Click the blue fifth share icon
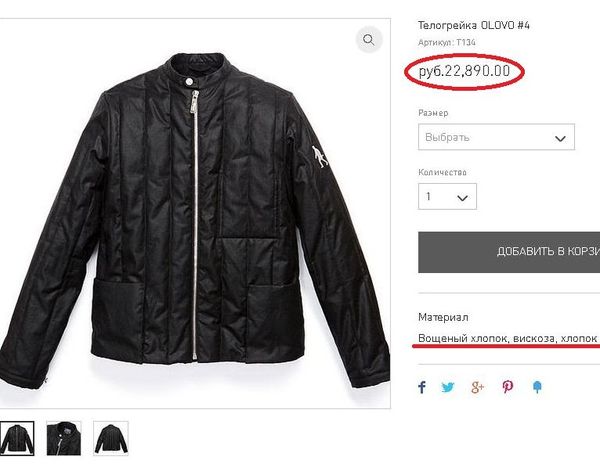The image size is (600, 471). (537, 387)
